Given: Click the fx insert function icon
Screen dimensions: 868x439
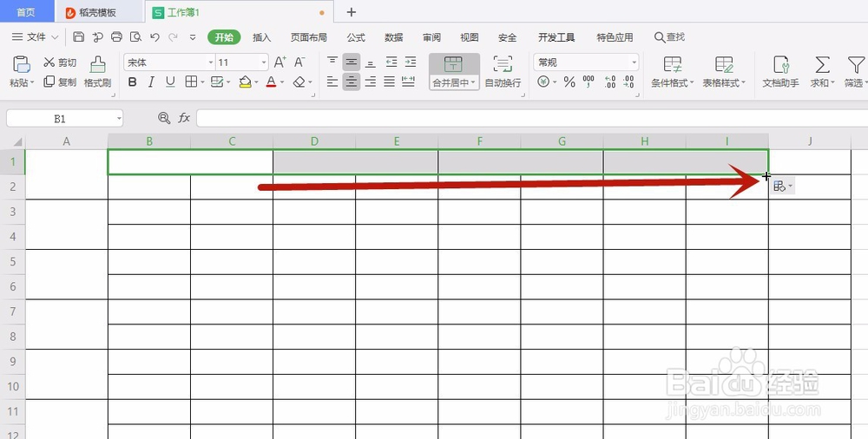Looking at the screenshot, I should (184, 118).
